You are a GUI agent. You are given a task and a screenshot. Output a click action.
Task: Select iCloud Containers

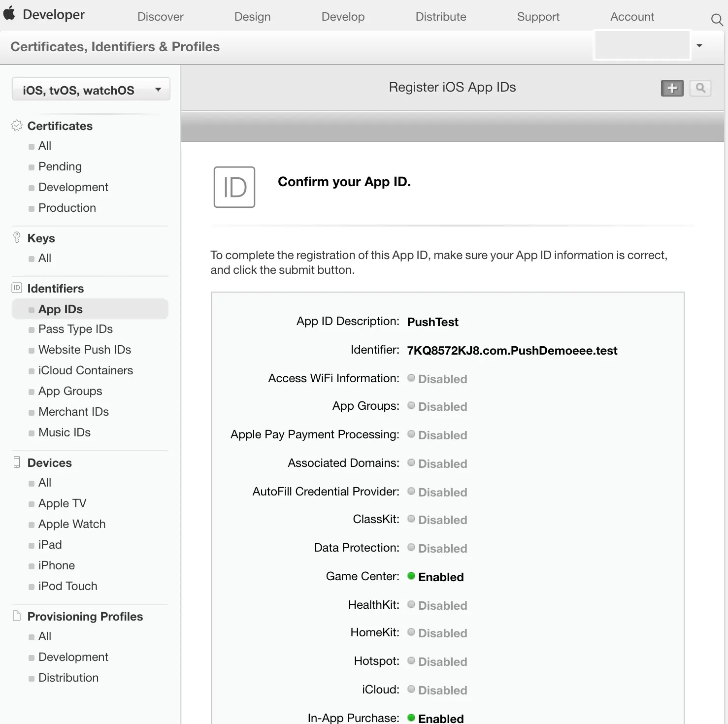point(86,370)
